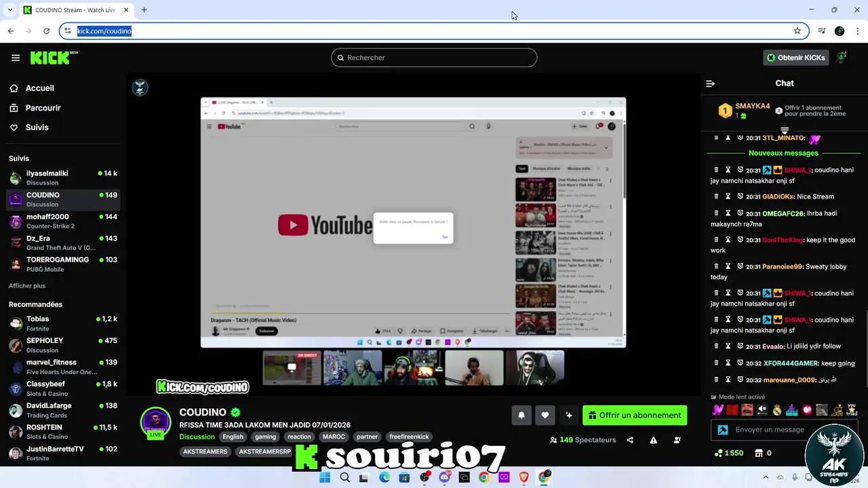Toggle the notification bell for COUDINO

pos(521,415)
